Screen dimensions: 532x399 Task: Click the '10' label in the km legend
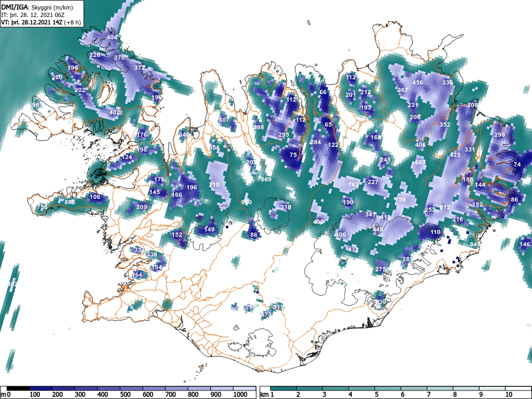[x=509, y=395]
